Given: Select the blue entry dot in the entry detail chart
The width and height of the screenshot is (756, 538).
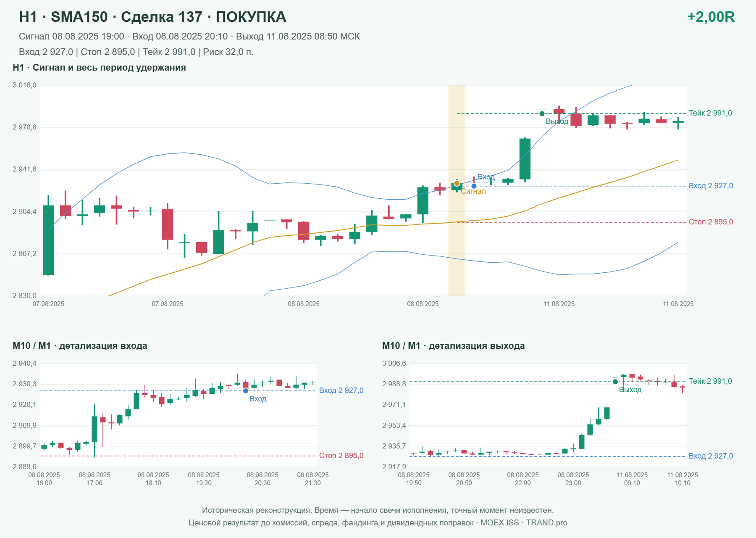Looking at the screenshot, I should coord(246,391).
